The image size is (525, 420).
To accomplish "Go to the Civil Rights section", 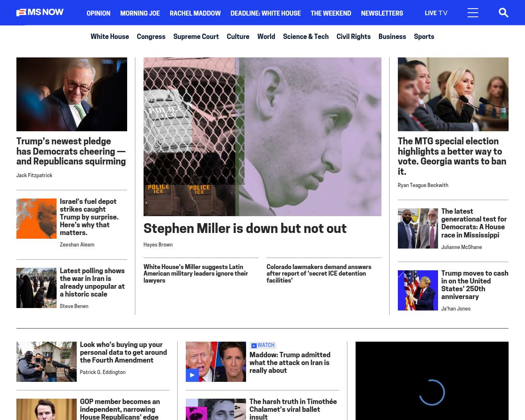I will tap(354, 37).
